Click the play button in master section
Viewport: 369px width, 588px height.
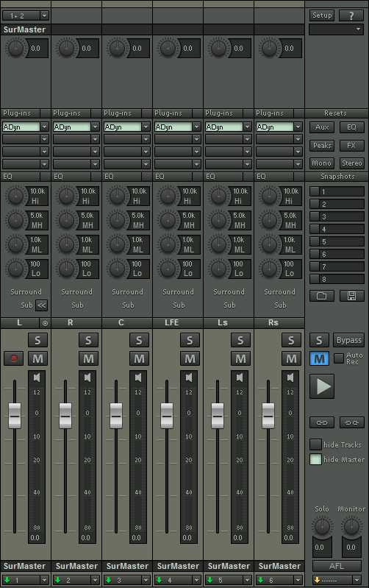coord(322,386)
